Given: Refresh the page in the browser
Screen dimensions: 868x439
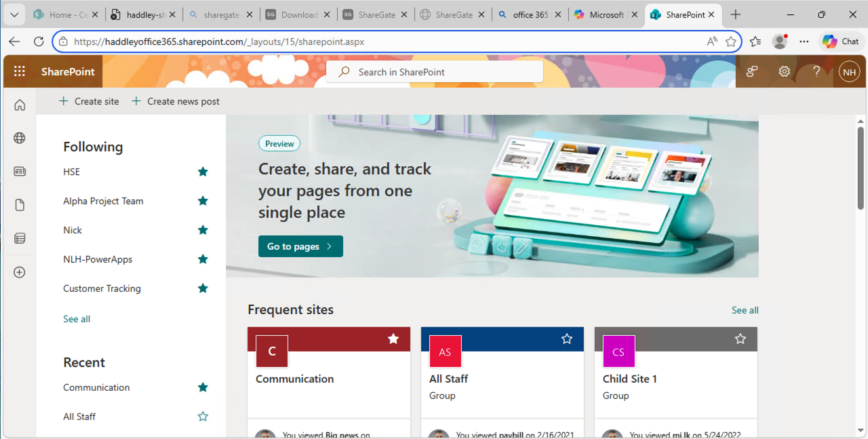Looking at the screenshot, I should 39,41.
